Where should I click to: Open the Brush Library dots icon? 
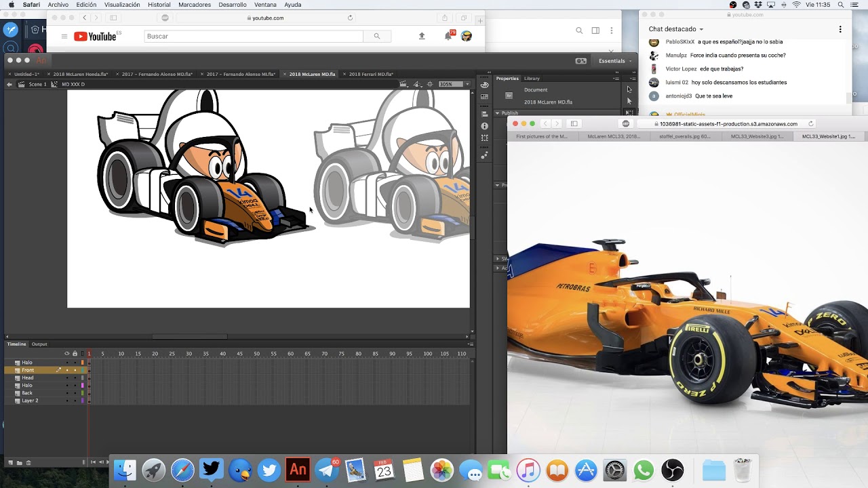point(484,155)
